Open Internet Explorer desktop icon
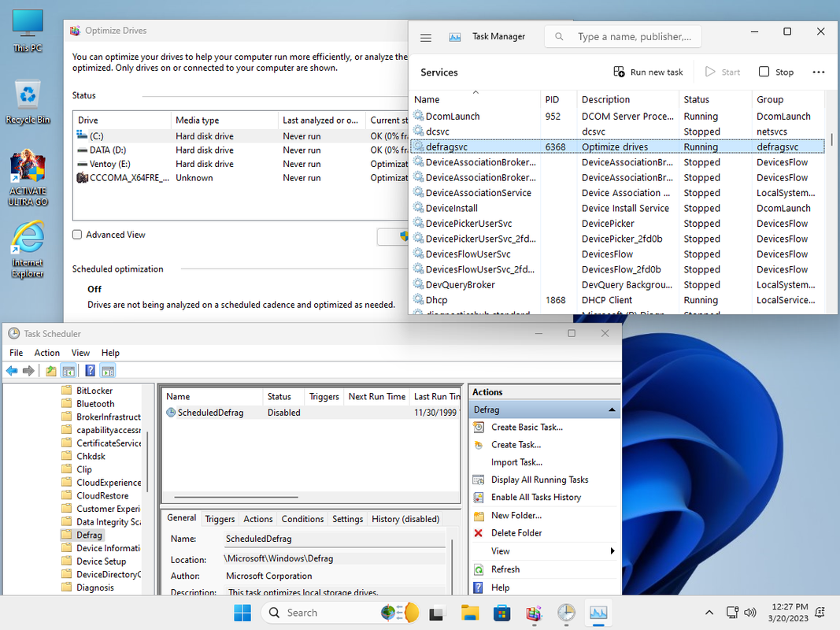 [28, 250]
